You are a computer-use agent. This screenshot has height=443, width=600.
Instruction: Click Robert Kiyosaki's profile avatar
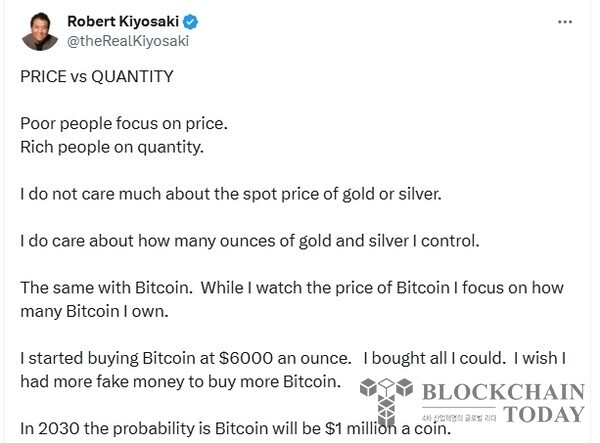tap(36, 30)
